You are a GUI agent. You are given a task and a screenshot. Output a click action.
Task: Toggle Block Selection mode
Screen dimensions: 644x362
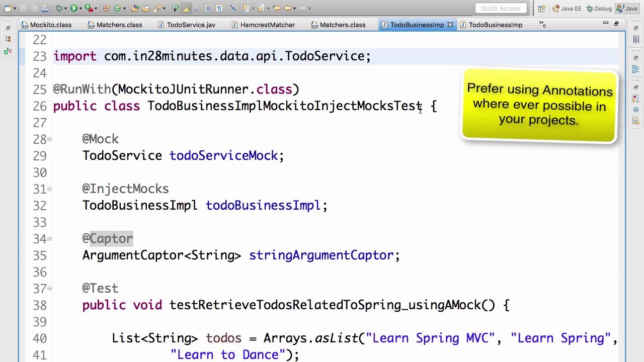point(208,8)
